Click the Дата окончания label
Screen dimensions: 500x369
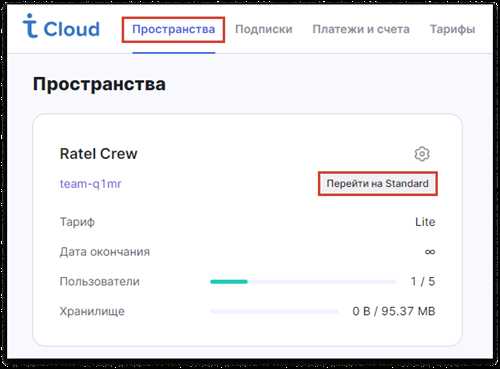105,252
